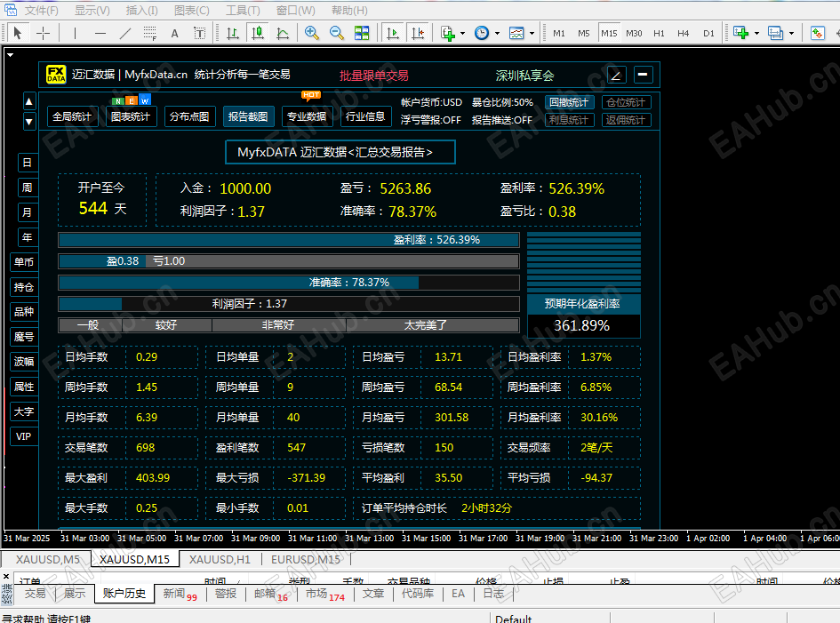This screenshot has height=623, width=840.
Task: Open the 图表(C) menu
Action: (191, 10)
